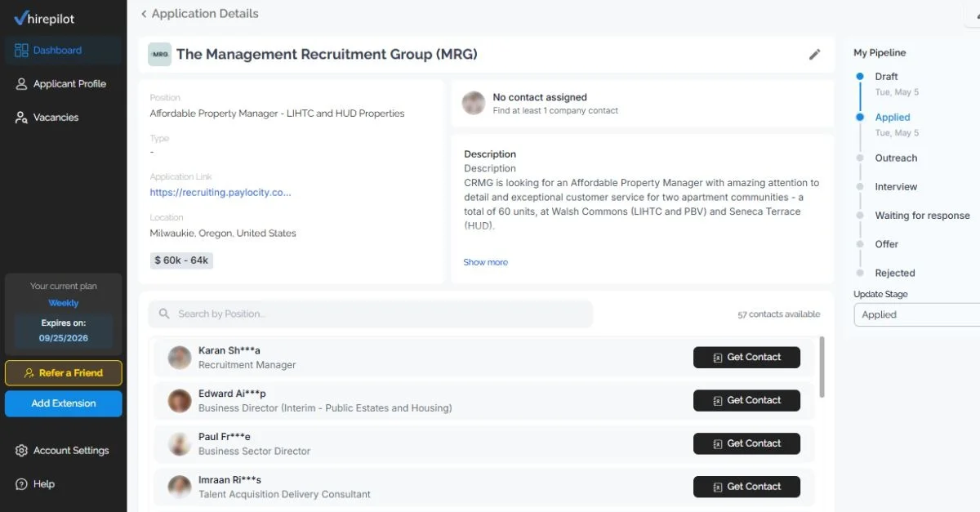This screenshot has height=512, width=980.
Task: Select the Applied pipeline stage
Action: [893, 118]
